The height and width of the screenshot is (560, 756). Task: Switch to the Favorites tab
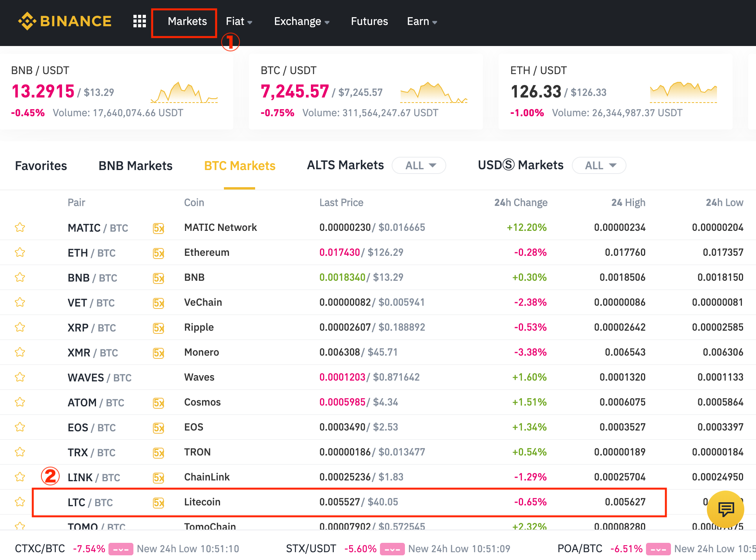(41, 166)
